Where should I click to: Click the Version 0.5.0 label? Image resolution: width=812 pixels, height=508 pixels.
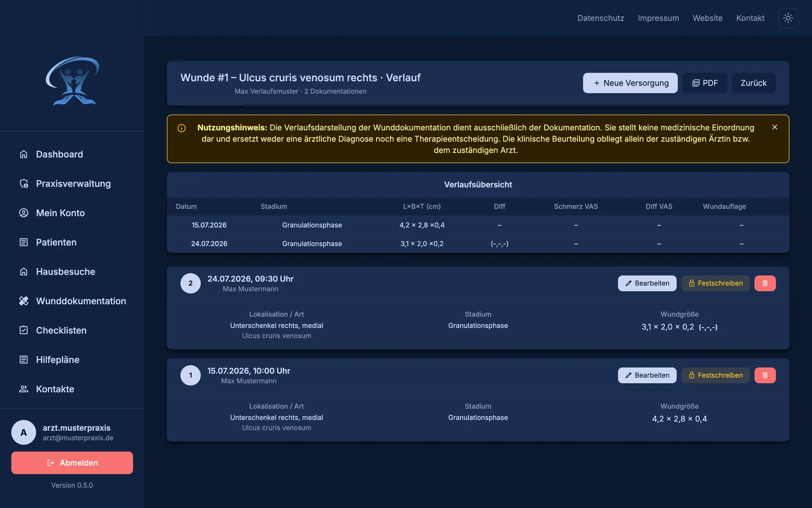(x=72, y=485)
